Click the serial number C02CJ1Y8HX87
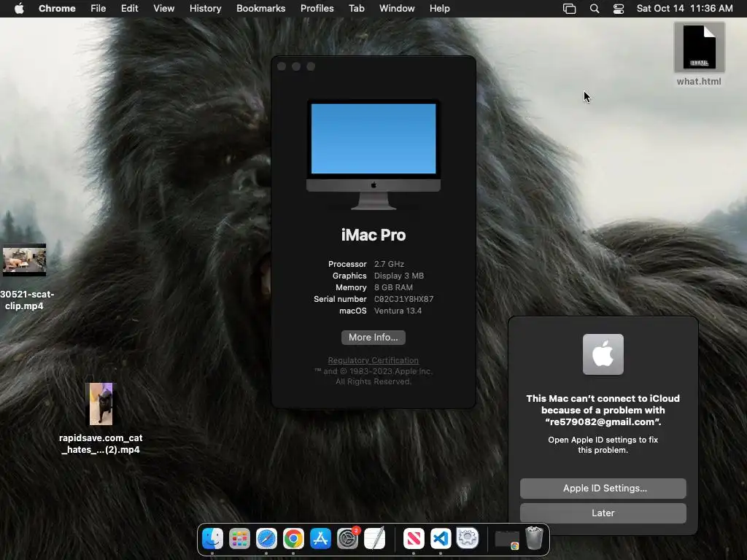Image resolution: width=747 pixels, height=560 pixels. click(x=403, y=299)
